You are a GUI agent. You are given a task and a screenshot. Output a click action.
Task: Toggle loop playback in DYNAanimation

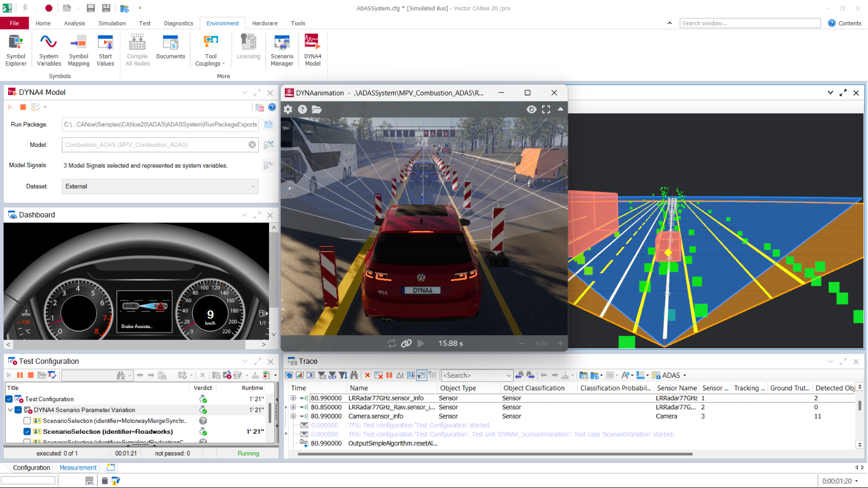click(391, 343)
